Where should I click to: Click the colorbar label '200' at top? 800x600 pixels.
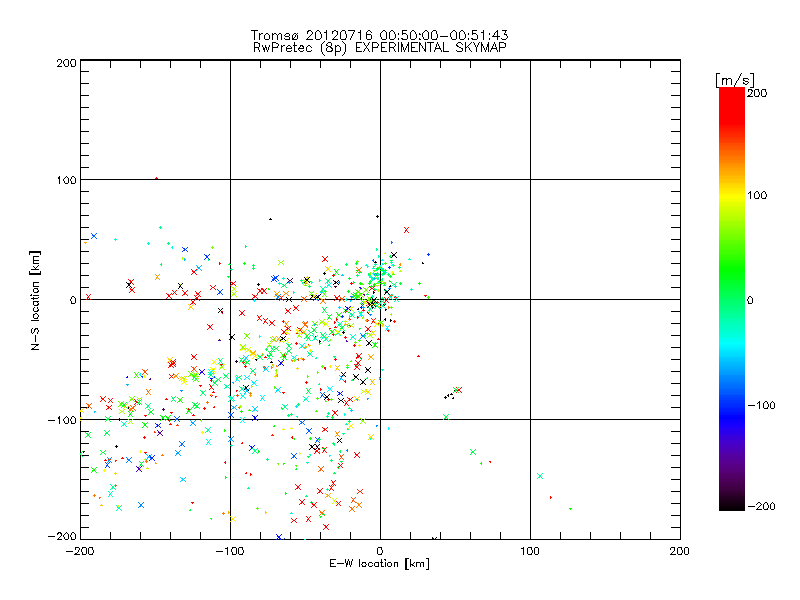click(x=757, y=93)
